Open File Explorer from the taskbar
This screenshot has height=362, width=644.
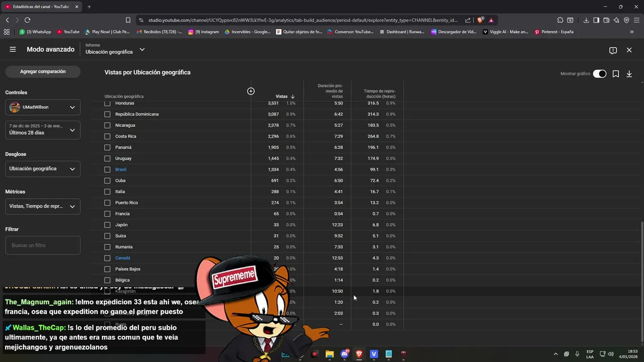tap(330, 354)
